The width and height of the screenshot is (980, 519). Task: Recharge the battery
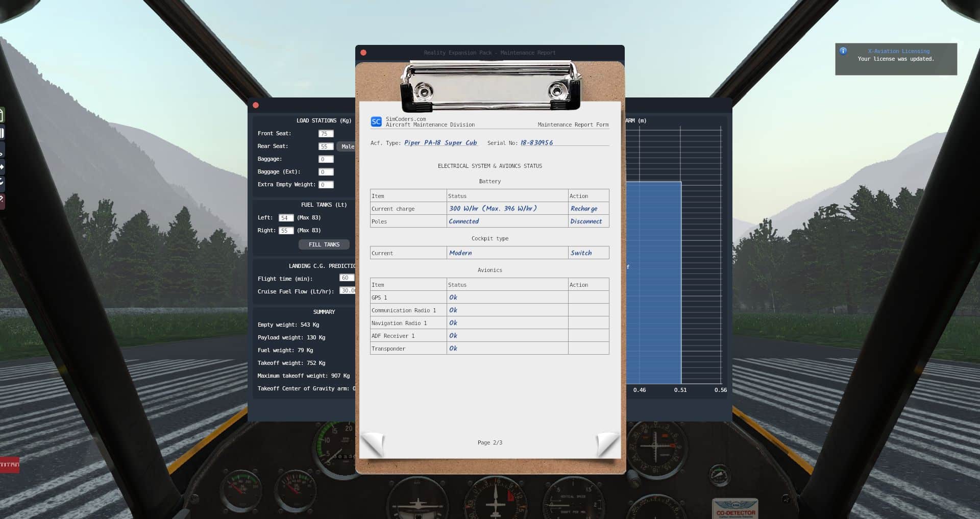pyautogui.click(x=584, y=209)
